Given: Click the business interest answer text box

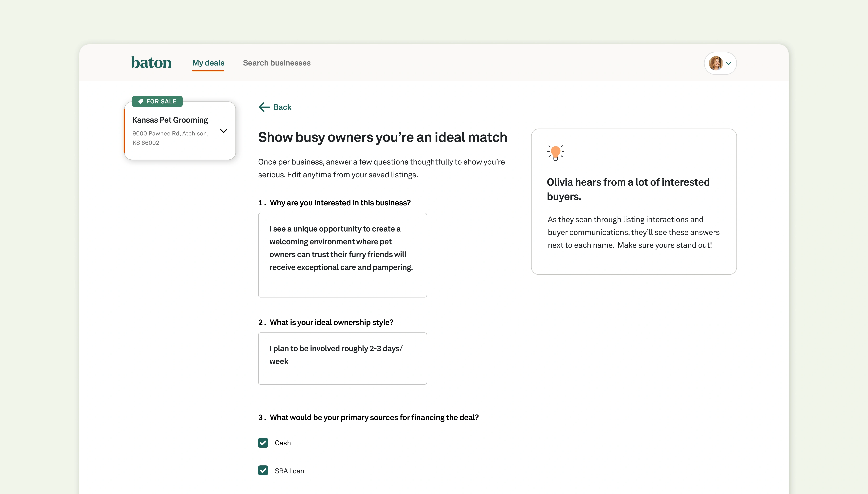Looking at the screenshot, I should tap(342, 255).
